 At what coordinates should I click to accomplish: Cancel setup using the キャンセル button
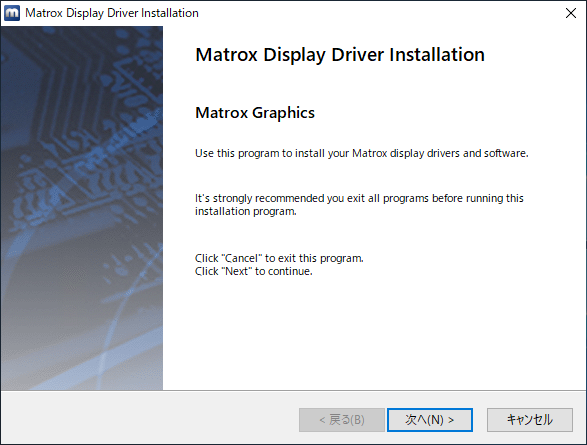(530, 420)
